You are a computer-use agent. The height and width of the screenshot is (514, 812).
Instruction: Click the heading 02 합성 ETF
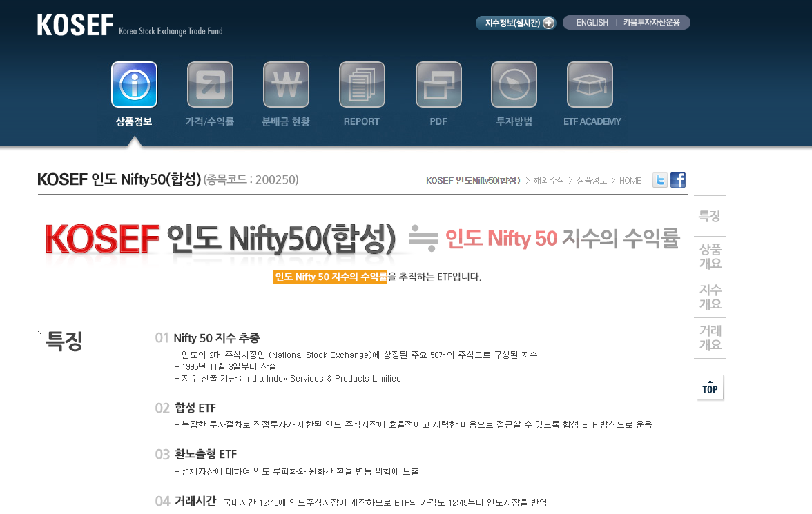coord(185,408)
